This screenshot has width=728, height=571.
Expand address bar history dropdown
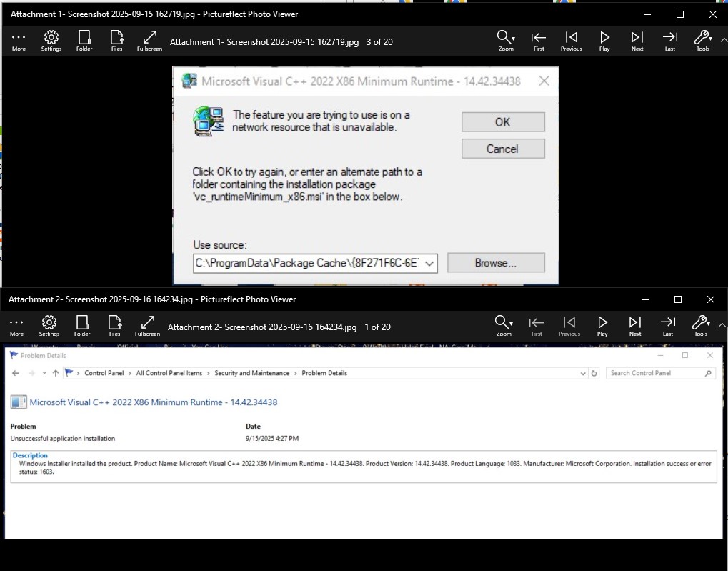[x=583, y=373]
